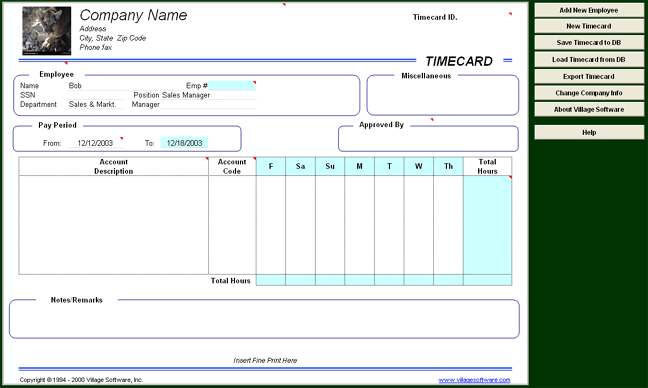Open the Help button
The image size is (648, 388).
click(x=589, y=133)
